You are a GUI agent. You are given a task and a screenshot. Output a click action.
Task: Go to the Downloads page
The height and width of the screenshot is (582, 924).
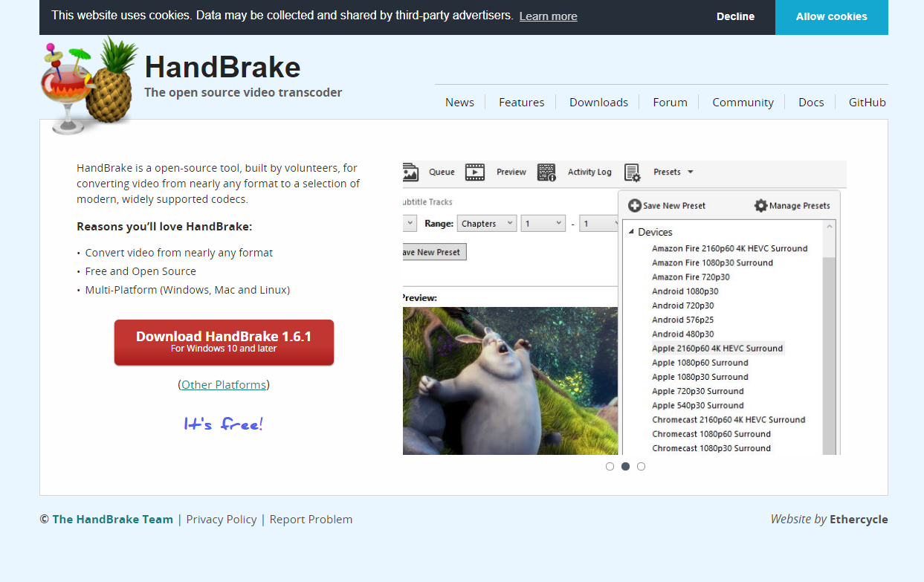598,103
